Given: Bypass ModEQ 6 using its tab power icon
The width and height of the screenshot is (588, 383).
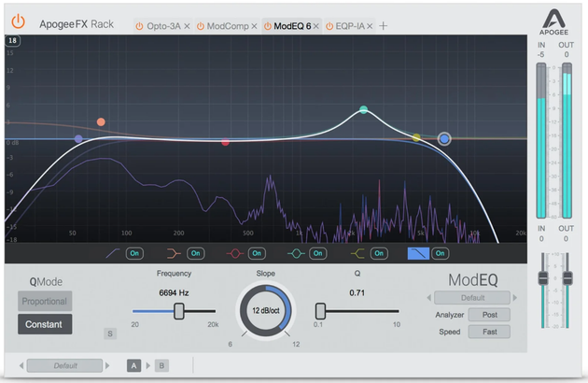Looking at the screenshot, I should 268,26.
